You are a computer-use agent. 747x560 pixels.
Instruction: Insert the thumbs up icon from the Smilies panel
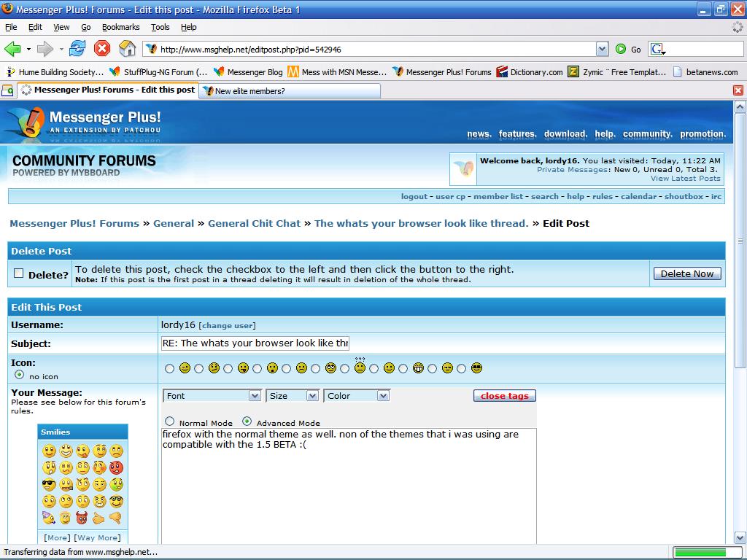(99, 518)
